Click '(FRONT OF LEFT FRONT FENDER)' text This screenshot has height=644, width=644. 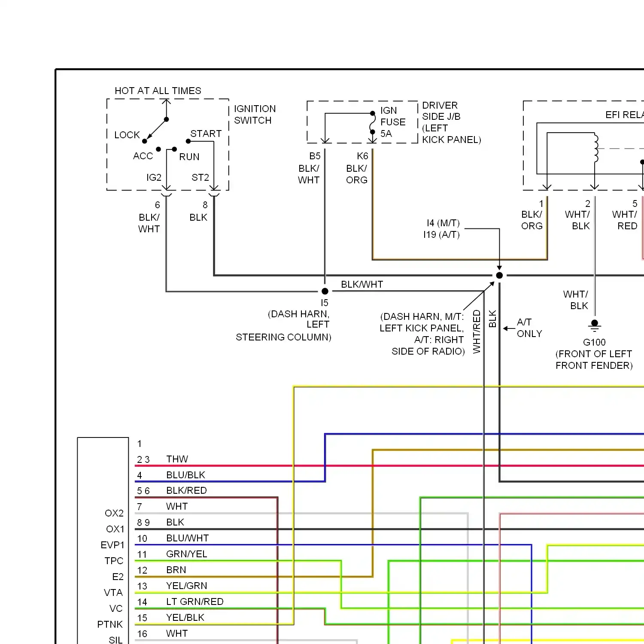[594, 360]
